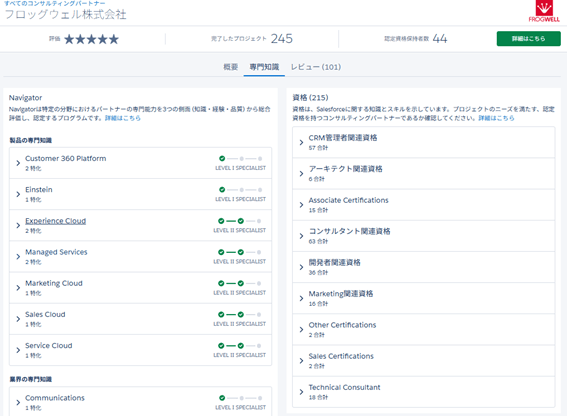Click the Navigator panel heading

25,98
